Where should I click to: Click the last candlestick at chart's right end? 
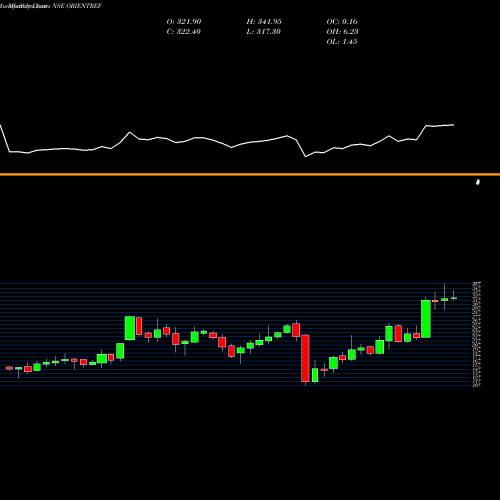click(454, 298)
